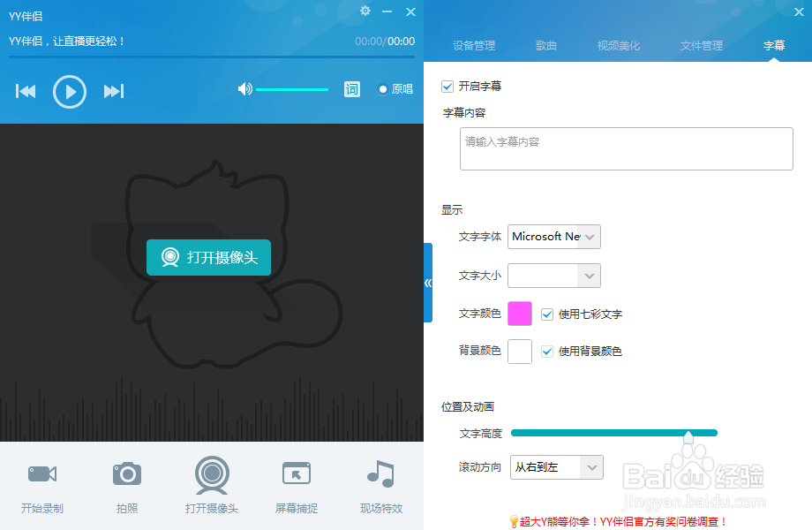Image resolution: width=812 pixels, height=530 pixels.
Task: Toggle the 开启字幕 checkbox
Action: tap(447, 87)
